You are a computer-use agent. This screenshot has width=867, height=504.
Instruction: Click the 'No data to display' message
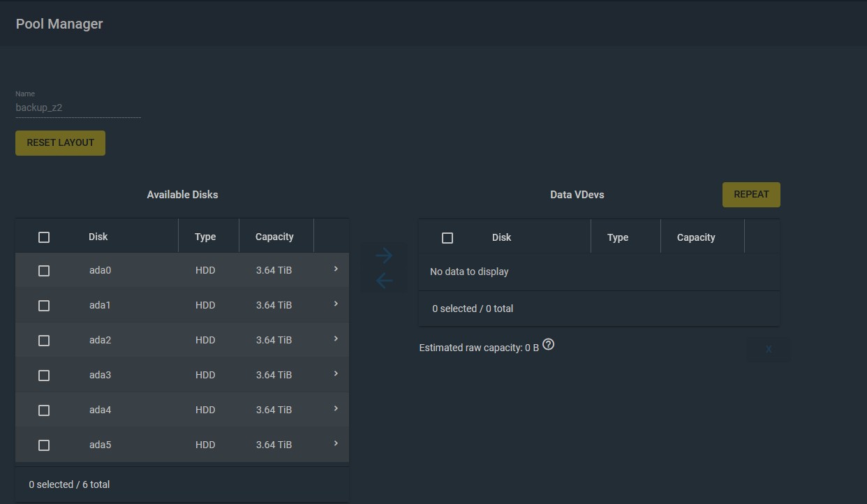[x=469, y=272]
